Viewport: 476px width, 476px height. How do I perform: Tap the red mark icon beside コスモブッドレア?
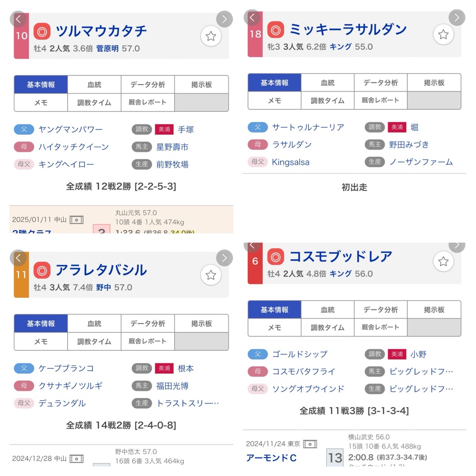coord(275,257)
